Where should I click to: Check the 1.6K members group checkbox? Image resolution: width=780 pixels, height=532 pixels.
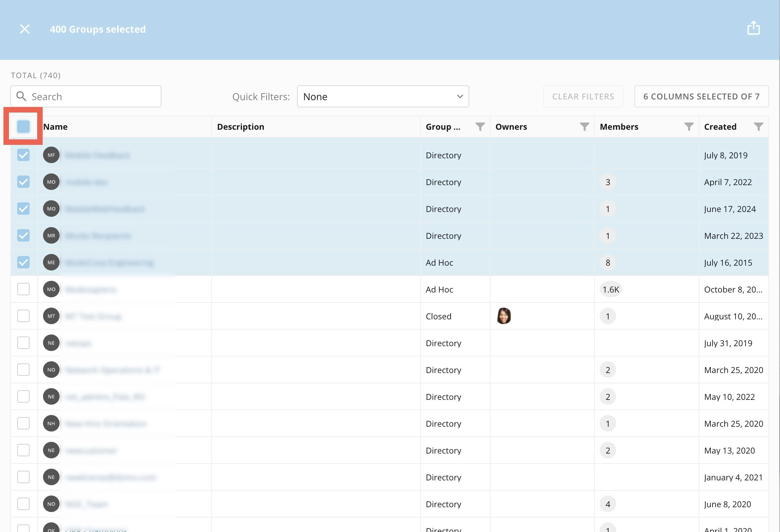tap(23, 289)
